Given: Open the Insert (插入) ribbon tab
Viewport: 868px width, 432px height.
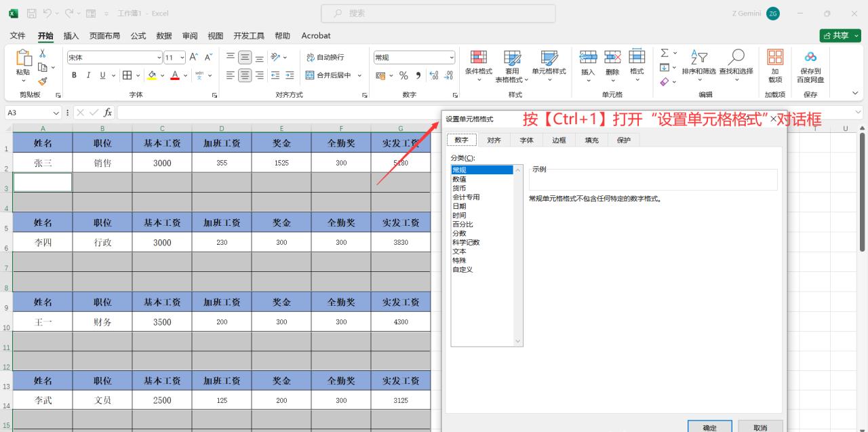Looking at the screenshot, I should point(71,35).
